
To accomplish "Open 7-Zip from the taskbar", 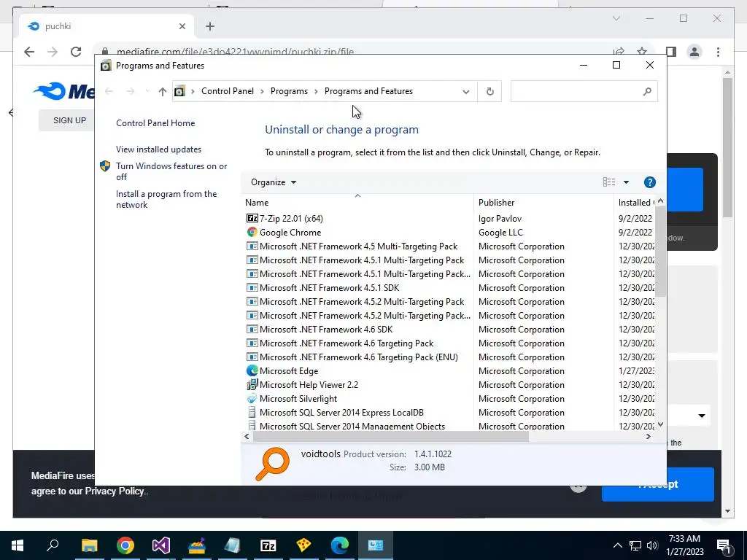I will [268, 545].
